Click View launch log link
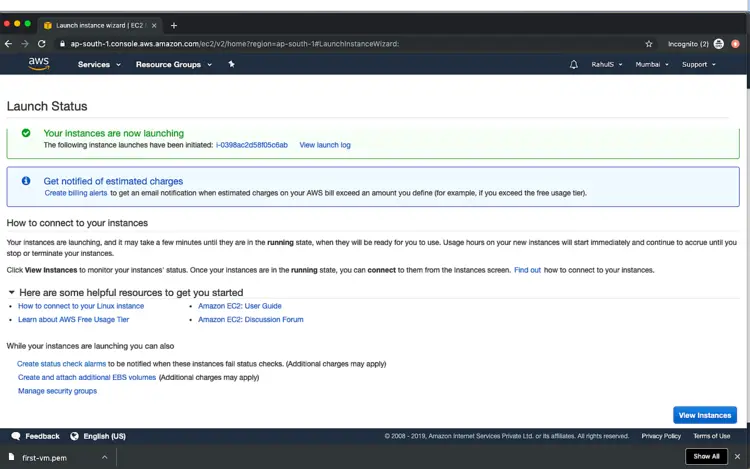Screen dimensions: 750x469 coord(325,145)
